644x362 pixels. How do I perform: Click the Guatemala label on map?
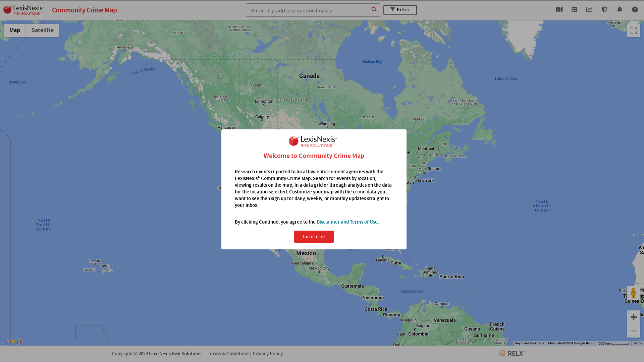coord(352,286)
